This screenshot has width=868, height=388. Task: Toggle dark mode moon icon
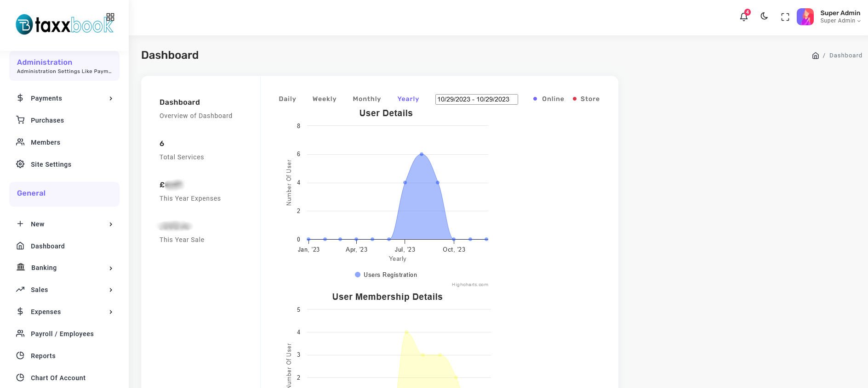[x=764, y=17]
